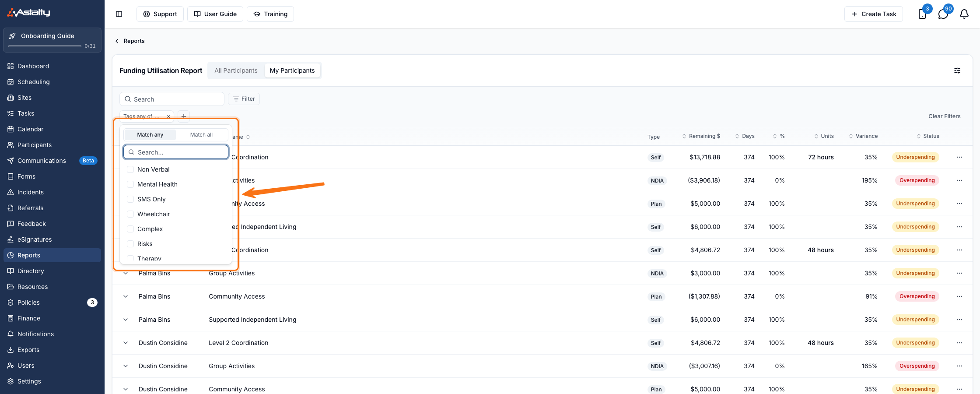Open chat messages icon with badge 90
The height and width of the screenshot is (394, 980).
tap(943, 14)
